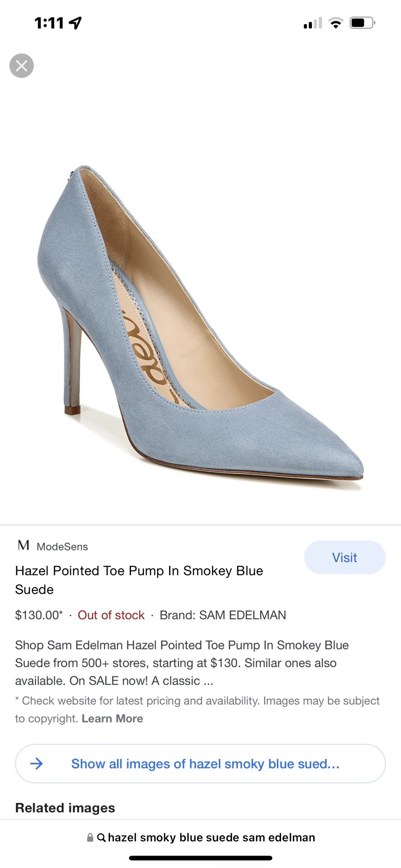Tap the magnifier search icon
This screenshot has width=401, height=868.
[x=101, y=838]
